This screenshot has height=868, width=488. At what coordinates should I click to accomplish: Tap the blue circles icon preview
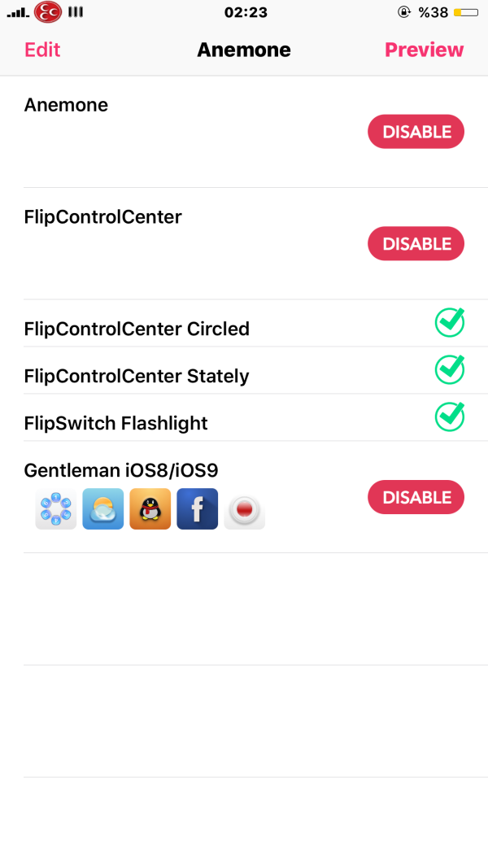[x=56, y=510]
